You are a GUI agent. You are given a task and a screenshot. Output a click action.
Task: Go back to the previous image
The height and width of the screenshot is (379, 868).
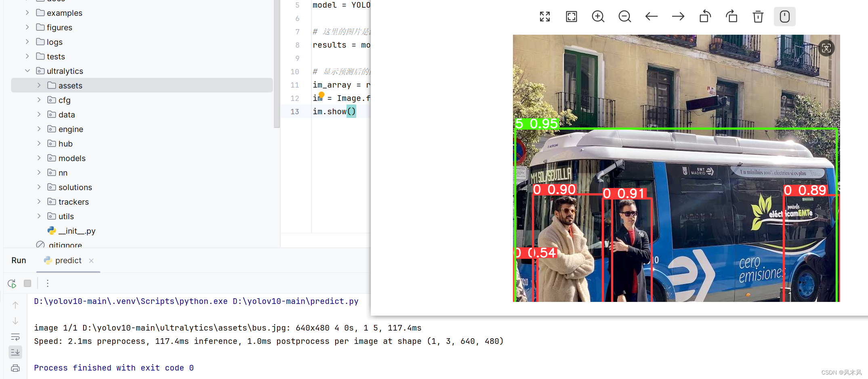click(x=651, y=17)
